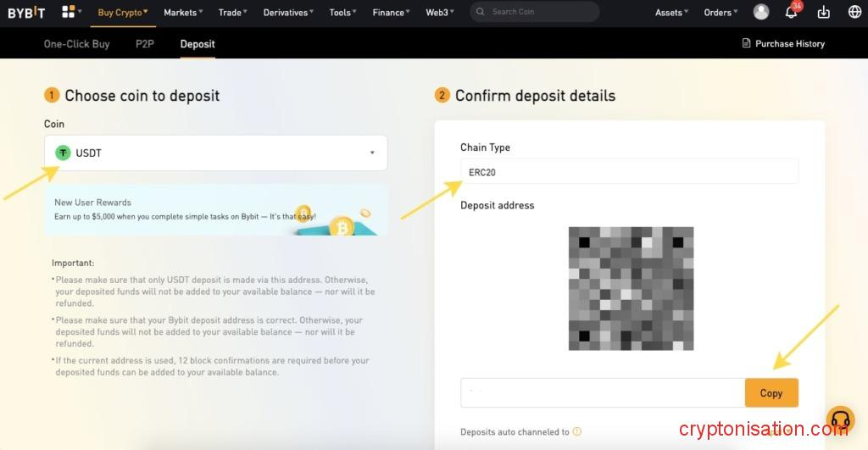Open Purchase History
Screen dimensions: 868x450
point(783,44)
